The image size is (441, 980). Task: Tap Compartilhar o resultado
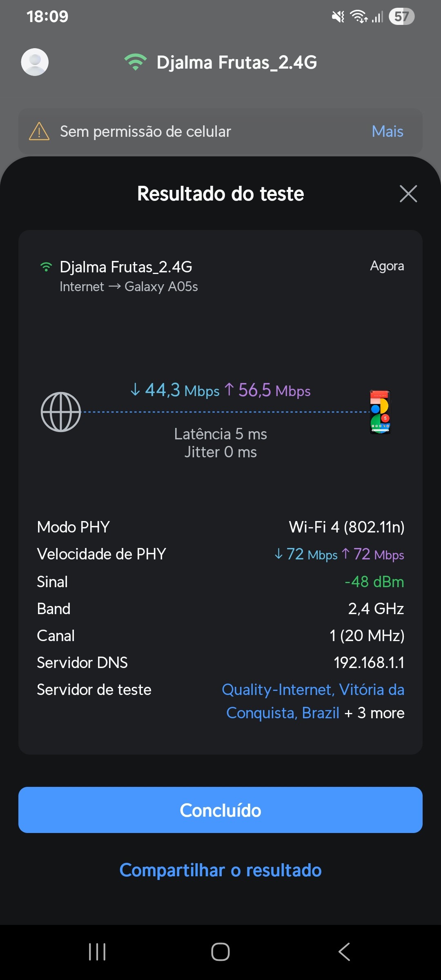coord(220,870)
